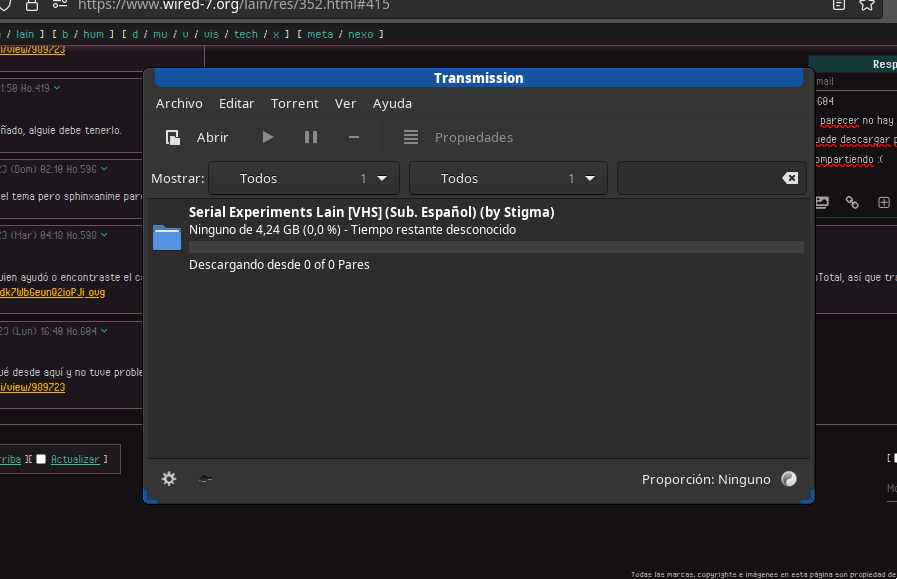Image resolution: width=897 pixels, height=579 pixels.
Task: Open the nexo board link
Action: (360, 34)
